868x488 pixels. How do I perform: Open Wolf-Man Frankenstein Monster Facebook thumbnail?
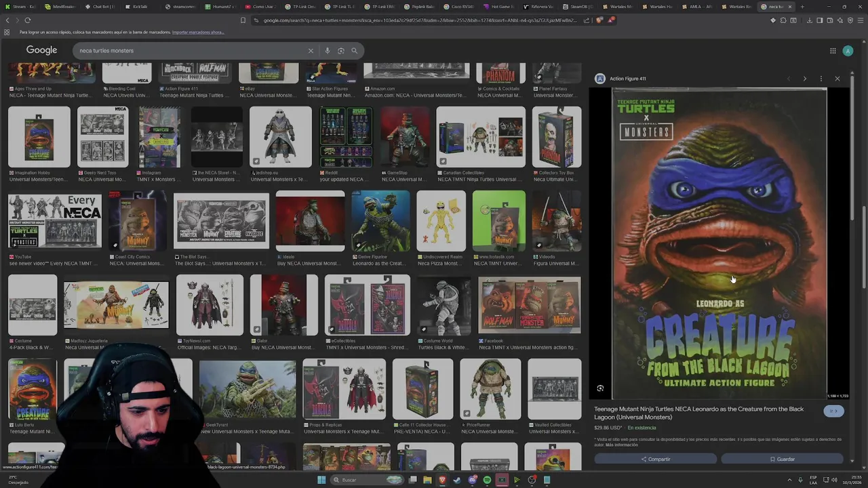click(x=529, y=305)
